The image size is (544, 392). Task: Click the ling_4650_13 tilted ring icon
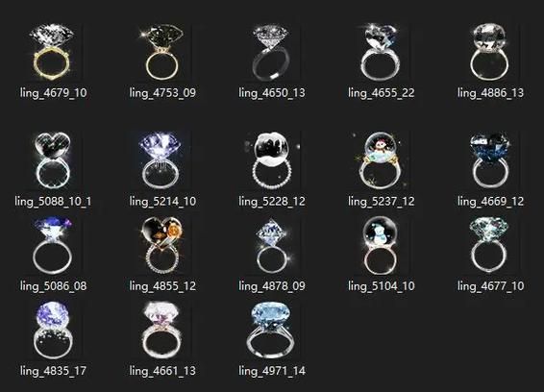[x=272, y=52]
